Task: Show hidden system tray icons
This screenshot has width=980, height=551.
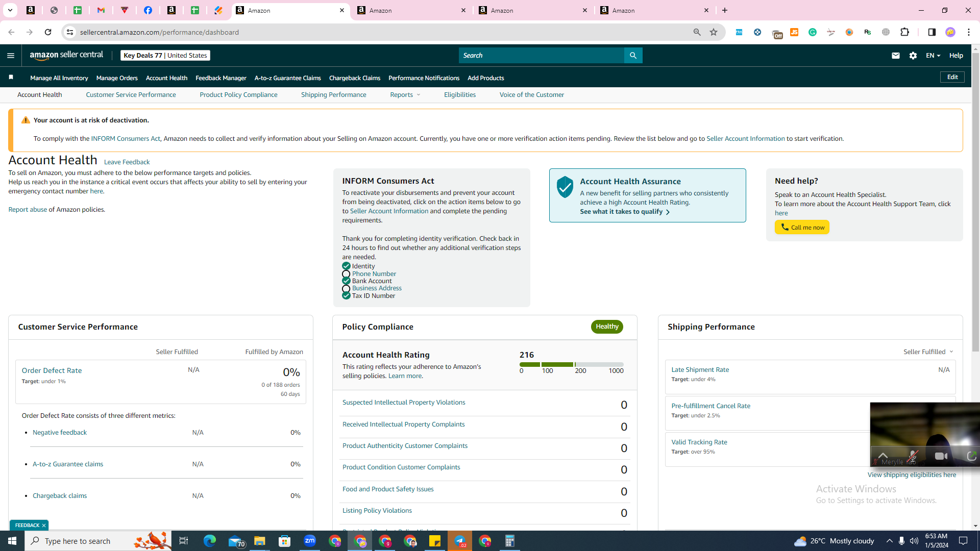Action: coord(889,541)
